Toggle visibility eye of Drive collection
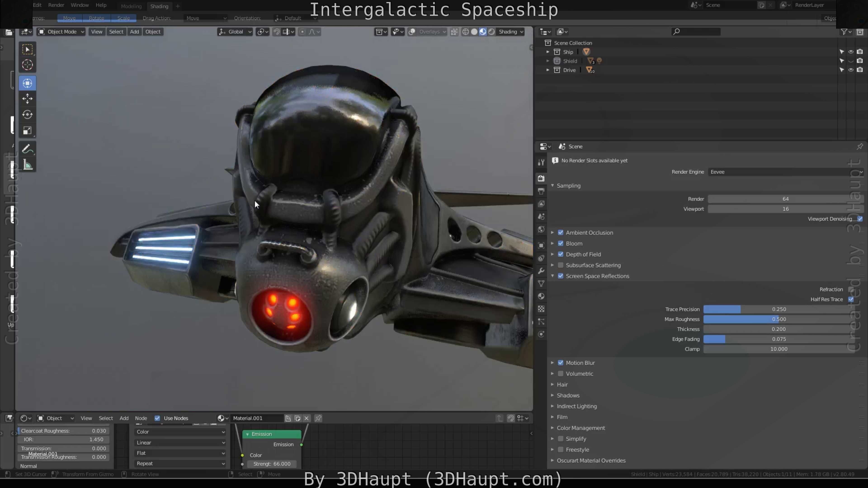868x488 pixels. [850, 70]
